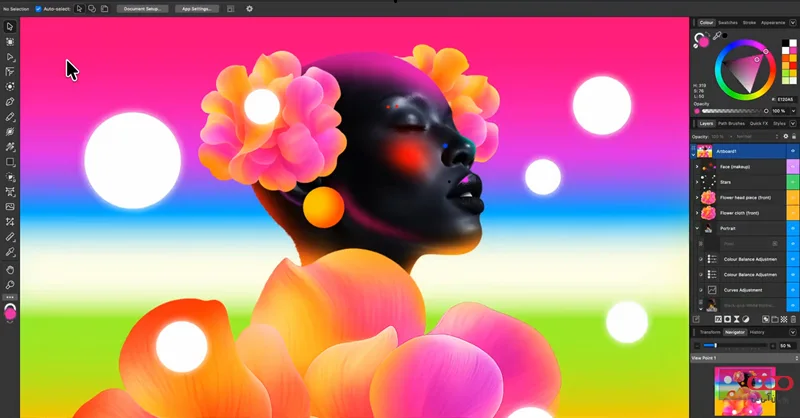Select the Move tool in the left toolbar
This screenshot has width=800, height=418.
click(x=10, y=26)
